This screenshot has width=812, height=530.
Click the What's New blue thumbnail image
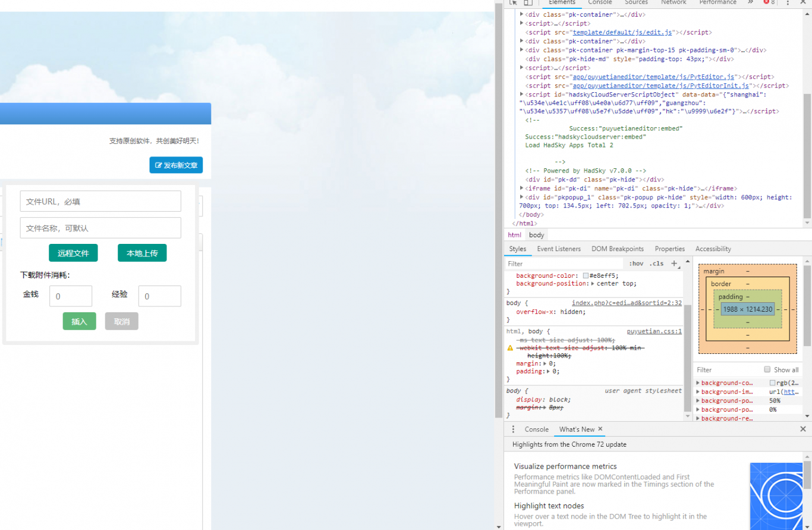coord(776,496)
